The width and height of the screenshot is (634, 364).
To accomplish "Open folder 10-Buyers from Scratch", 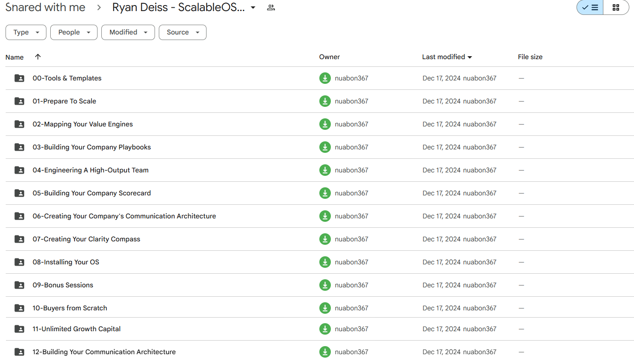I will [70, 308].
